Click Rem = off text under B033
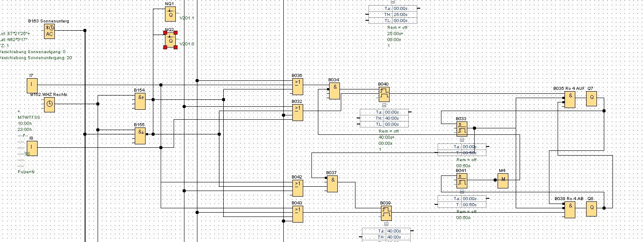 point(466,159)
